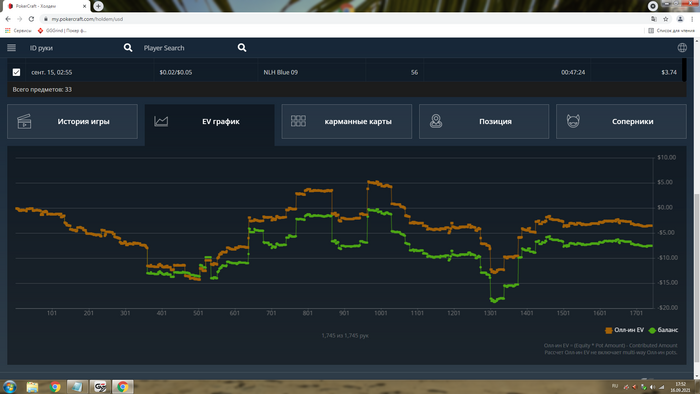Switch to the карманные карты tab
The height and width of the screenshot is (394, 700).
click(x=346, y=121)
